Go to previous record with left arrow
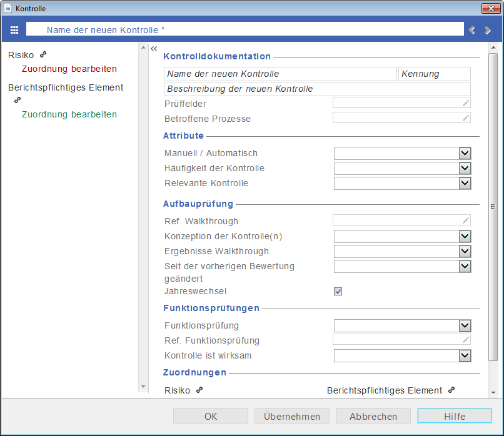Screen dimensions: 504x436 point(472,30)
